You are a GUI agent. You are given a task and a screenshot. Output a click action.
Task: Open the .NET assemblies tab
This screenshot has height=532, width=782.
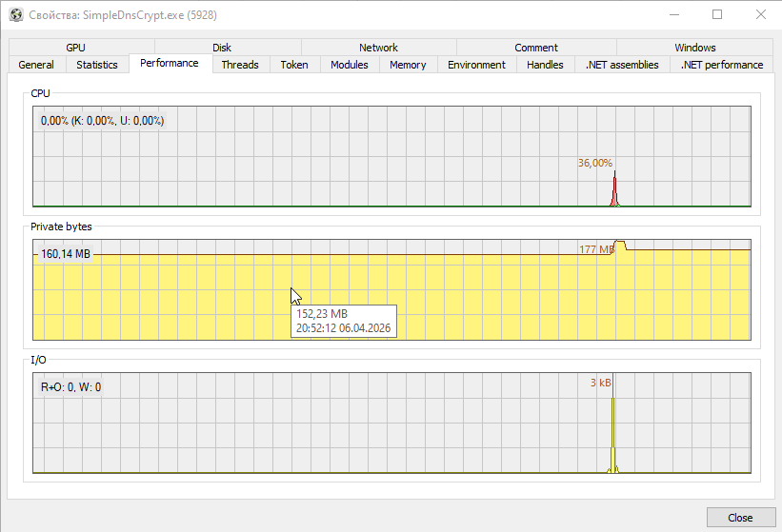[622, 65]
